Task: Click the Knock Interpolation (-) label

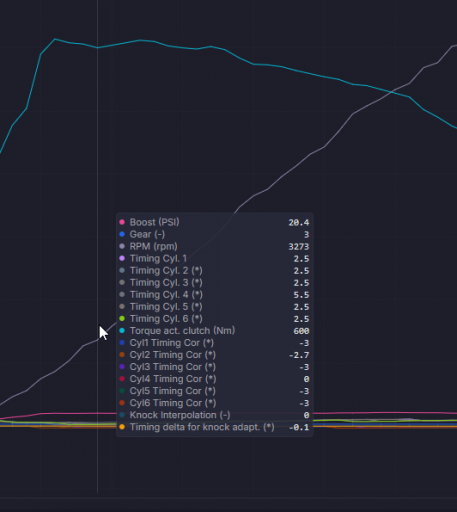Action: (x=180, y=415)
